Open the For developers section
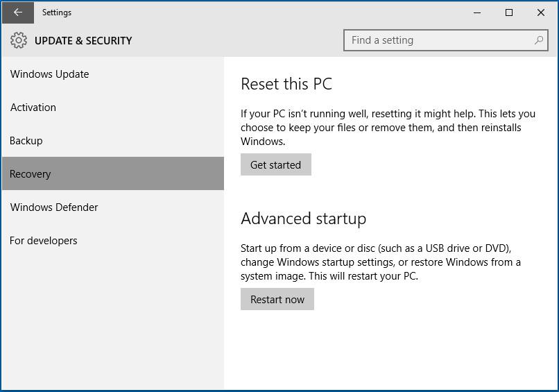This screenshot has height=392, width=559. click(113, 241)
